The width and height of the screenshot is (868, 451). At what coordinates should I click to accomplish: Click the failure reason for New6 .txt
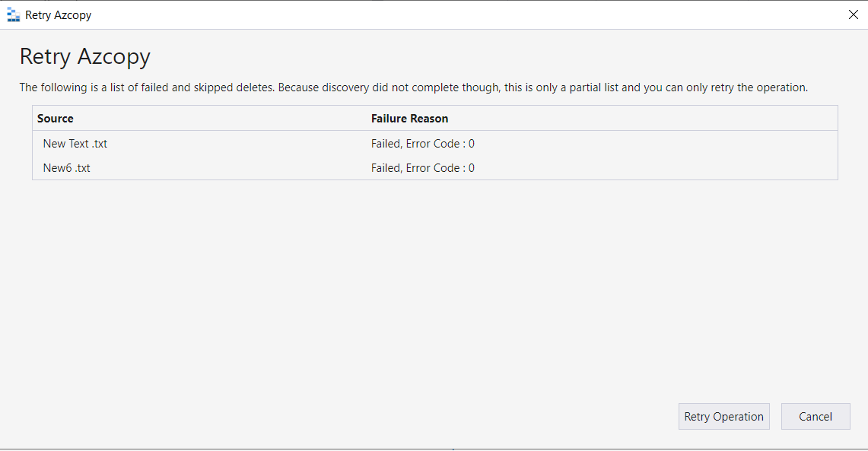(x=421, y=167)
